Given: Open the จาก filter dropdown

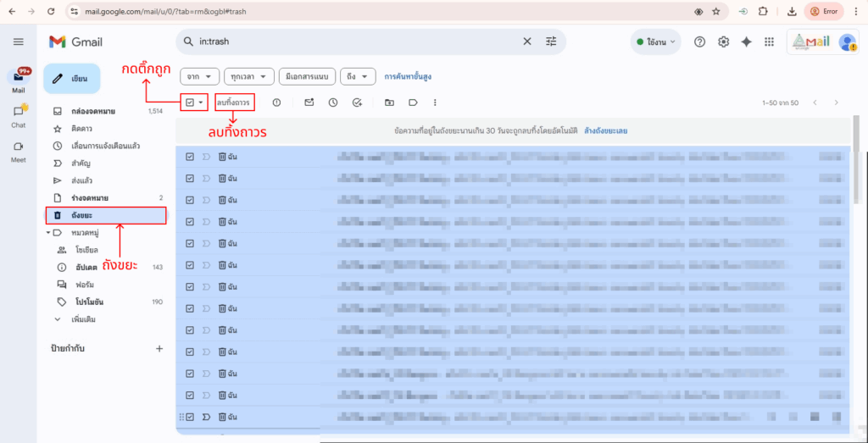Looking at the screenshot, I should point(200,76).
